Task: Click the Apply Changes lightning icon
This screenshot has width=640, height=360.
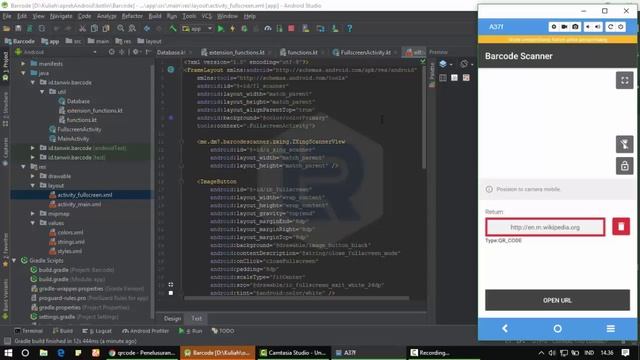Action: [x=232, y=29]
